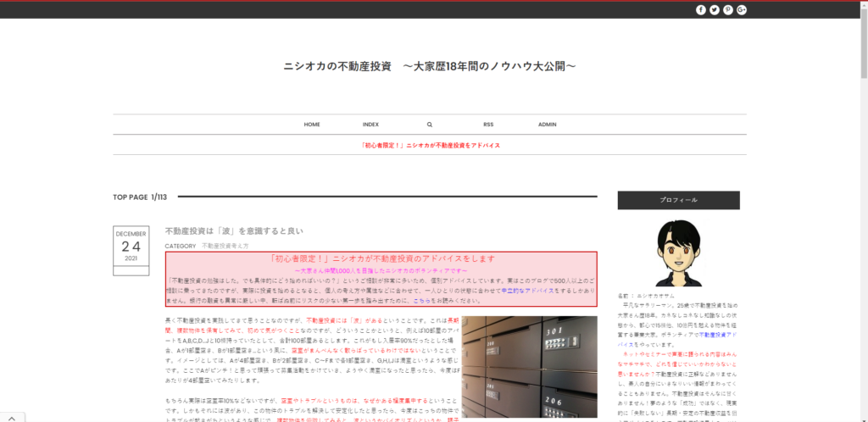Click the blog title ニシオカの不動産投資
Viewport: 868px width, 422px height.
[430, 66]
